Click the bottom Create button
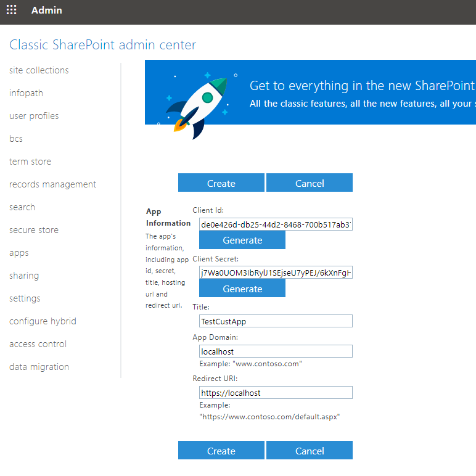This screenshot has width=476, height=476. coord(221,451)
